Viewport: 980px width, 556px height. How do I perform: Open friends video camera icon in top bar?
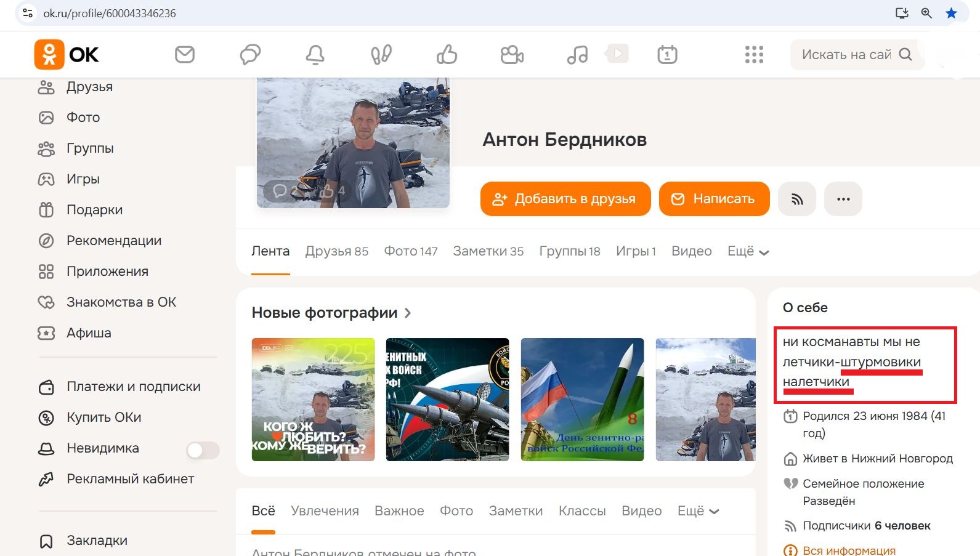click(512, 54)
